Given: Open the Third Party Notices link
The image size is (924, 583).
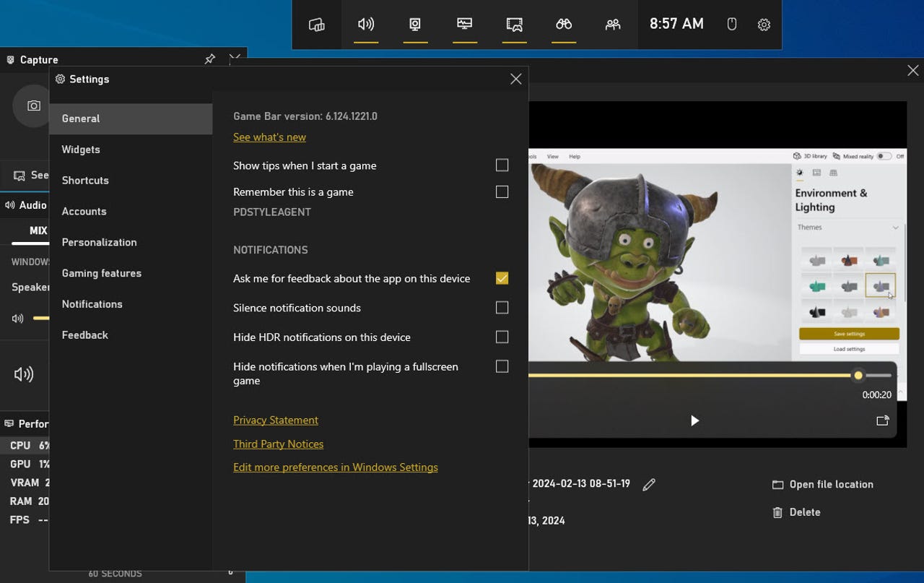Looking at the screenshot, I should [x=278, y=444].
